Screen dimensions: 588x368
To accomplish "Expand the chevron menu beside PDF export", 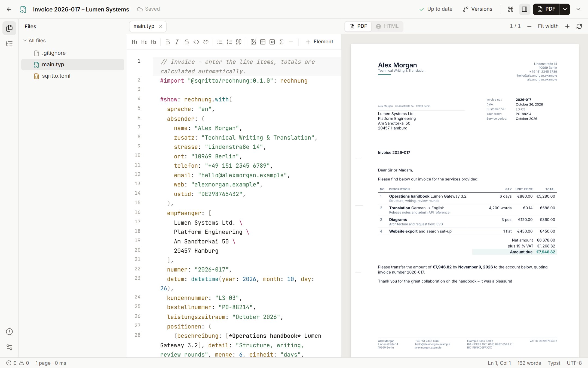I will 578,9.
